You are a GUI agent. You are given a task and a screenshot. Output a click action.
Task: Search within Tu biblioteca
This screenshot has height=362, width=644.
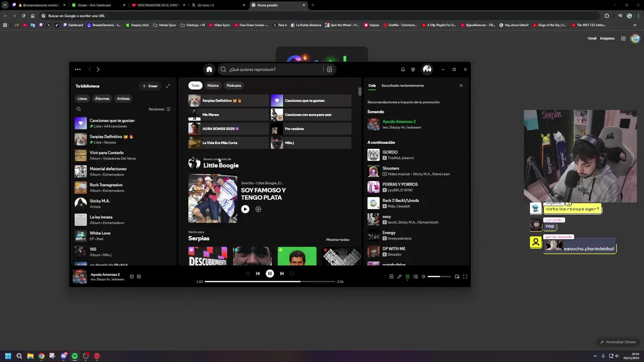click(78, 109)
